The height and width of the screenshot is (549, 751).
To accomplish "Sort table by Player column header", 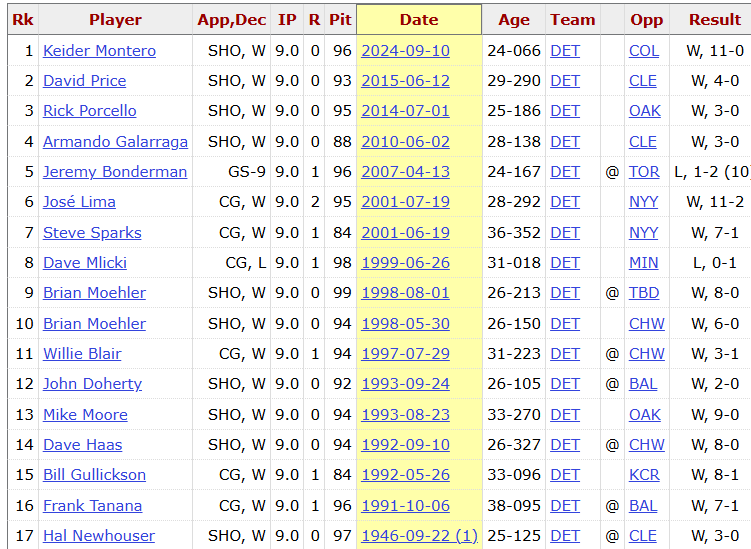I will [115, 20].
